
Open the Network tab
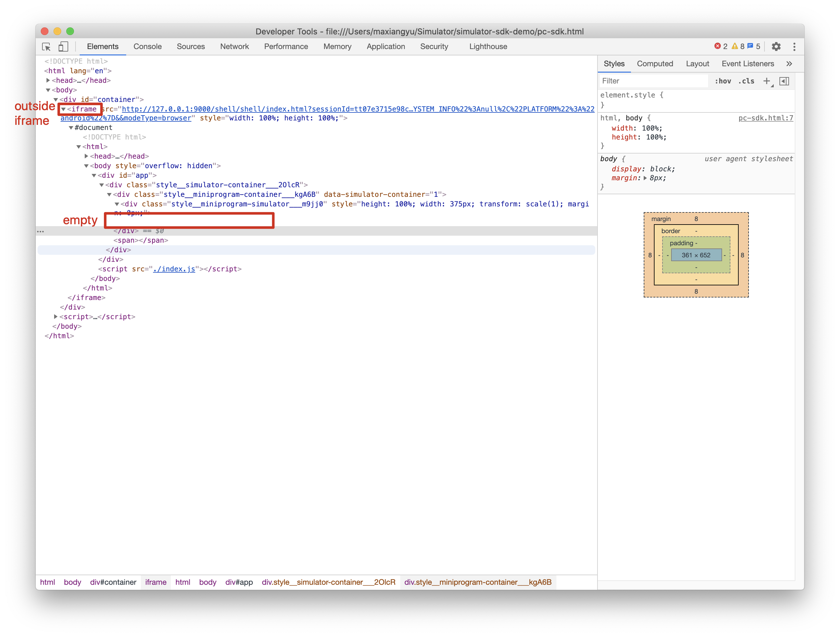(234, 46)
